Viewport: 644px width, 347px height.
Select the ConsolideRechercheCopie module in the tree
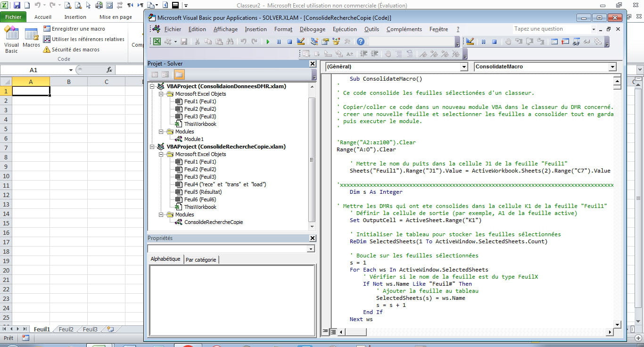(x=213, y=222)
